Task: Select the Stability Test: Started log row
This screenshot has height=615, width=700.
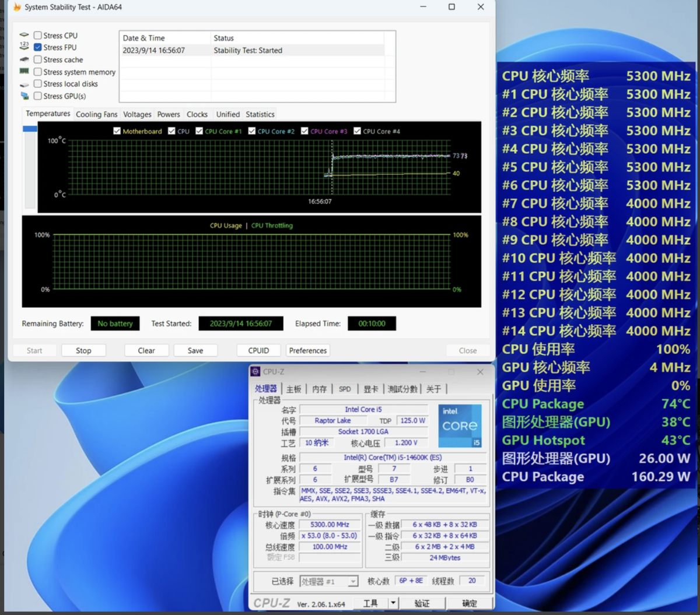Action: pos(252,51)
